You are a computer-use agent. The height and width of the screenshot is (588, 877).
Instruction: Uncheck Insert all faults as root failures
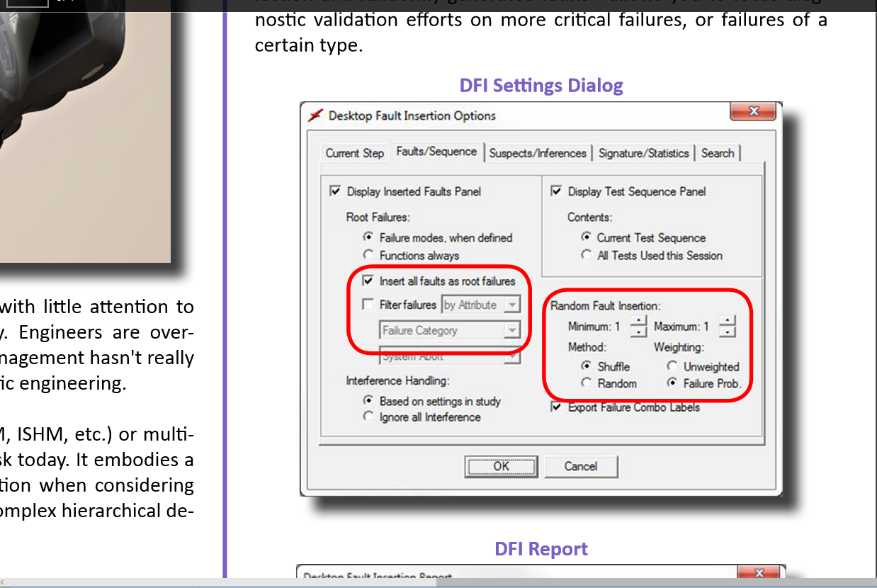coord(368,281)
